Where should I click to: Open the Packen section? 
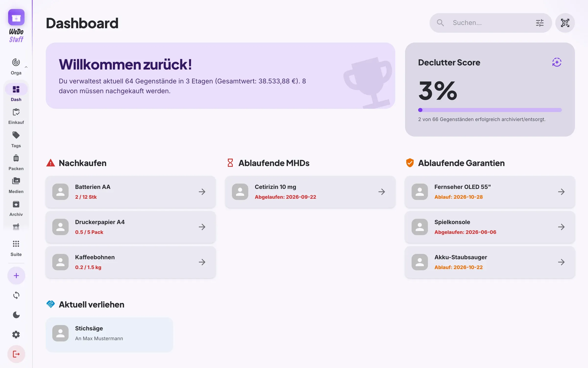coord(16,162)
